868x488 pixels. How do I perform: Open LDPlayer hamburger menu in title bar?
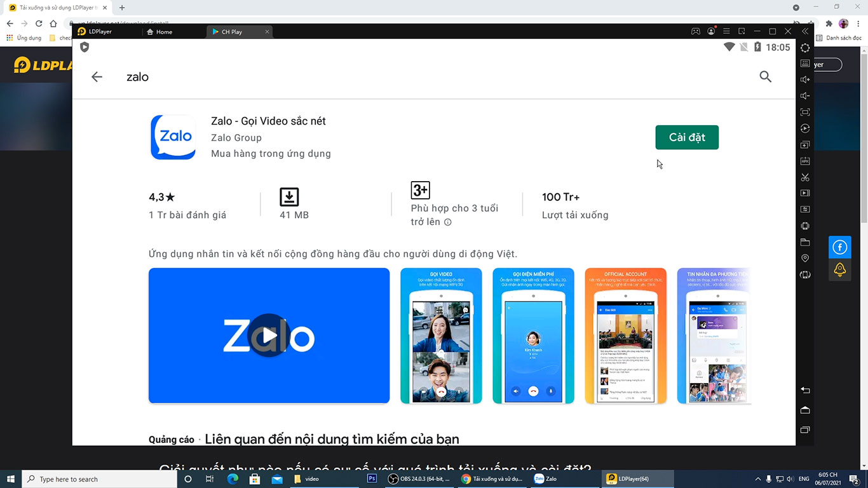click(726, 31)
